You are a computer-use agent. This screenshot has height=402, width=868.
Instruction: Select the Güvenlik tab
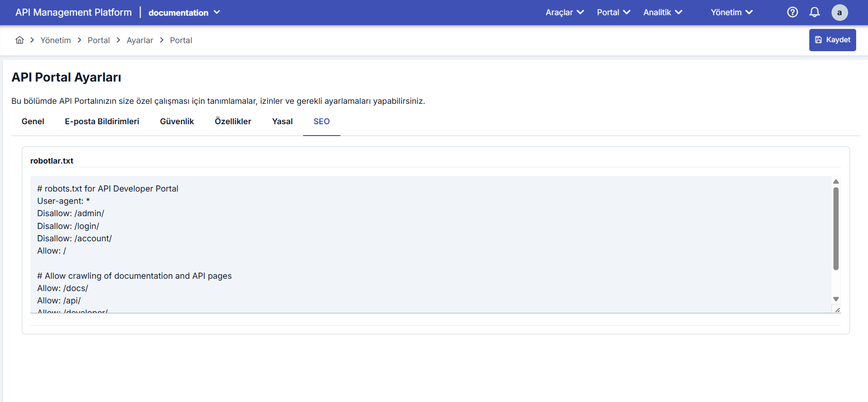tap(177, 121)
